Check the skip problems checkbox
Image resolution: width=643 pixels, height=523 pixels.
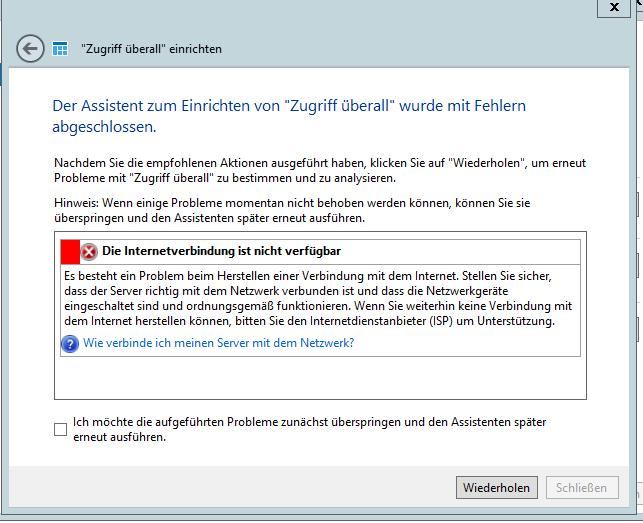[x=60, y=429]
